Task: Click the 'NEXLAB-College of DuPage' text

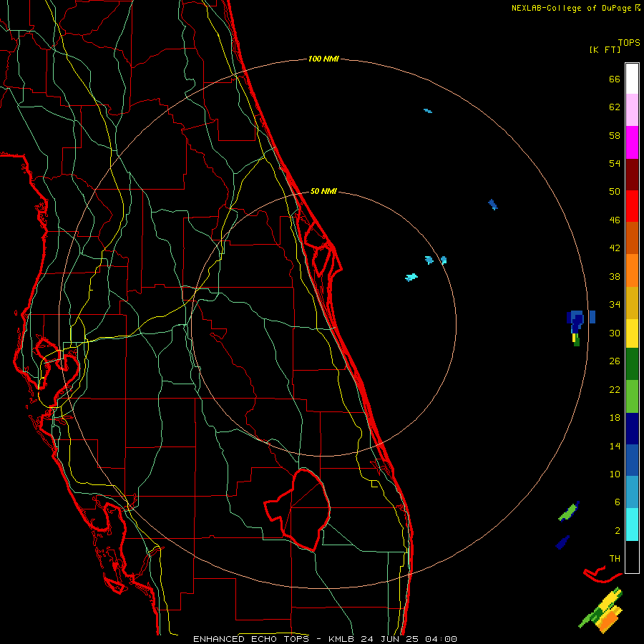Action: tap(572, 8)
